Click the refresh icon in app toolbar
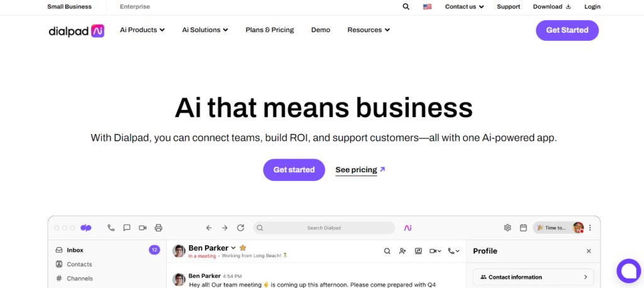The height and width of the screenshot is (288, 644). tap(240, 228)
